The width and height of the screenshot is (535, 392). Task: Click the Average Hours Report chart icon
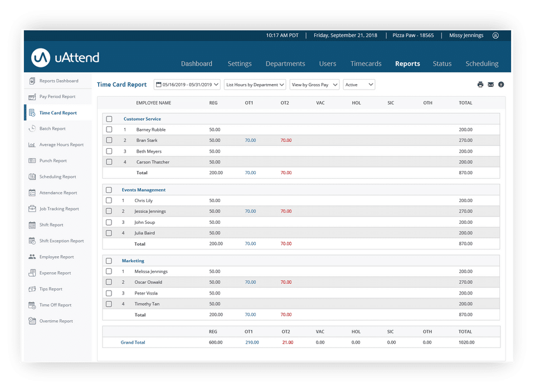pyautogui.click(x=32, y=145)
